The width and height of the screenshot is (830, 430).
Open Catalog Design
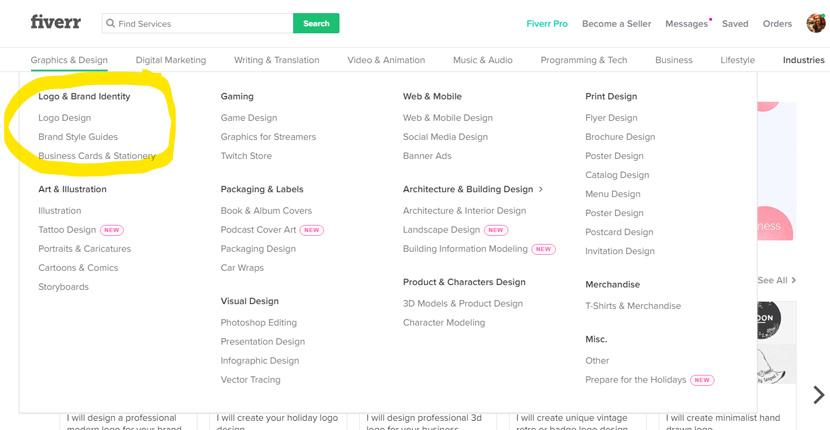[617, 175]
